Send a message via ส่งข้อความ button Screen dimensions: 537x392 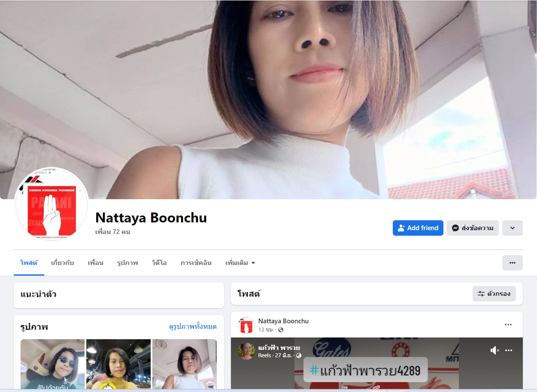(x=473, y=228)
